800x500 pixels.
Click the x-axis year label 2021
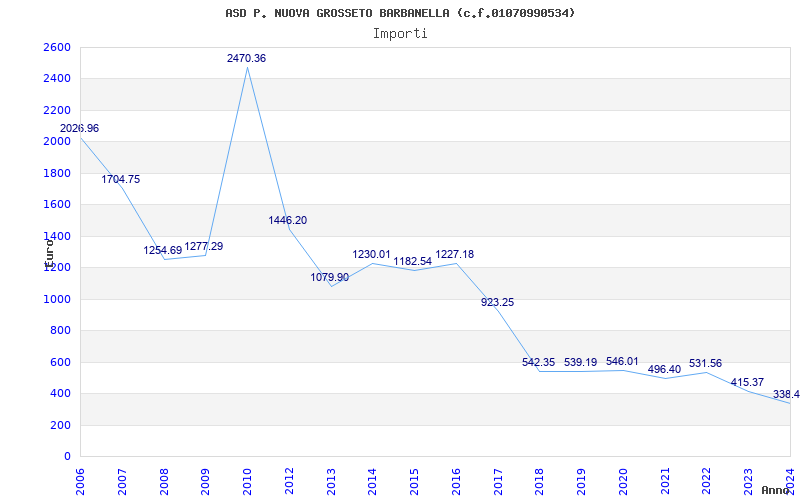[665, 481]
